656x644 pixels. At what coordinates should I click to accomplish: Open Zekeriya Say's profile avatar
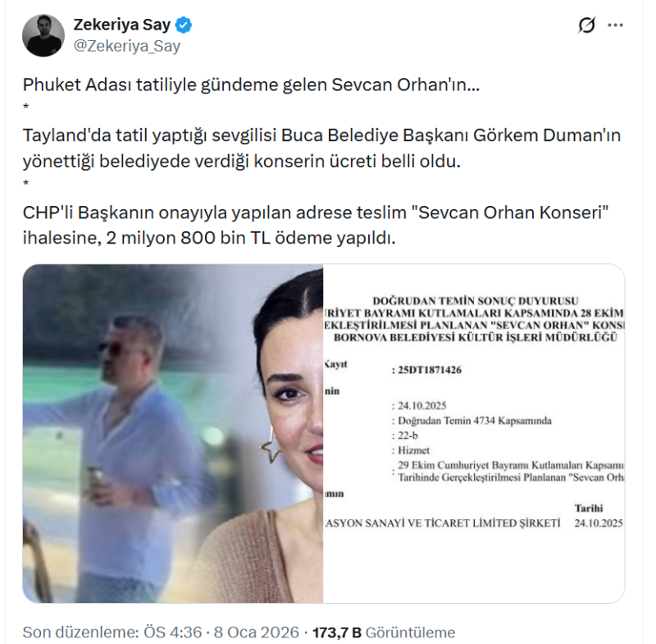click(x=43, y=35)
